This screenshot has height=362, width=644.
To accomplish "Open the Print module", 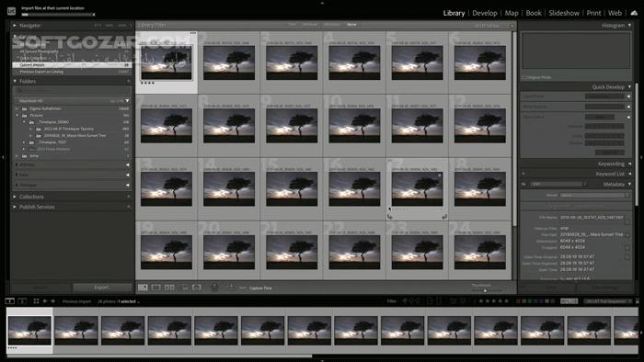I will (593, 13).
